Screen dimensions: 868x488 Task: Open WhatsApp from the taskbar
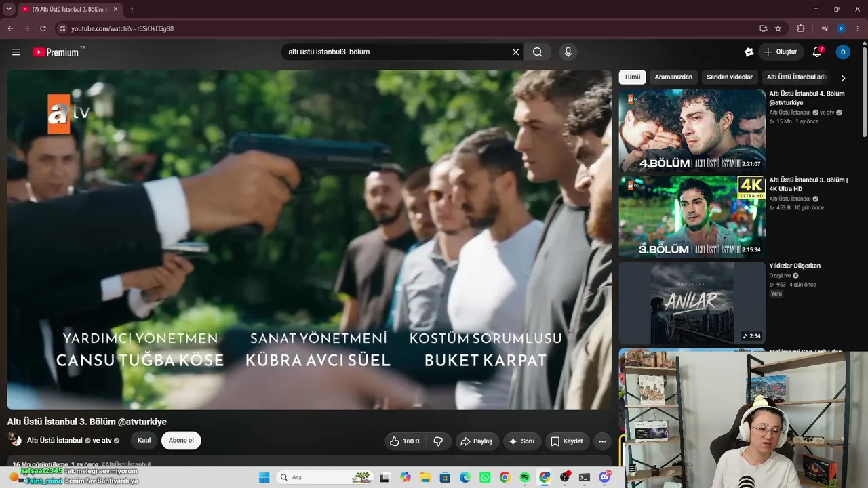click(485, 477)
